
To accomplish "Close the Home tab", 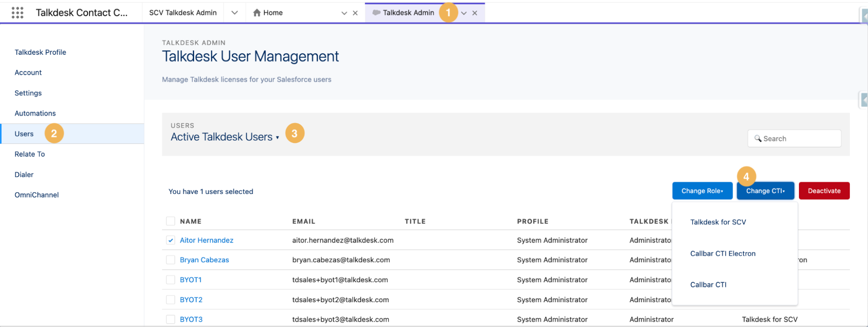I will pyautogui.click(x=355, y=13).
